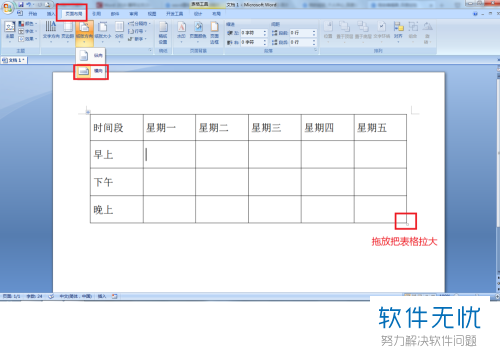
Task: Open the table tools Design tab
Action: pyautogui.click(x=198, y=14)
